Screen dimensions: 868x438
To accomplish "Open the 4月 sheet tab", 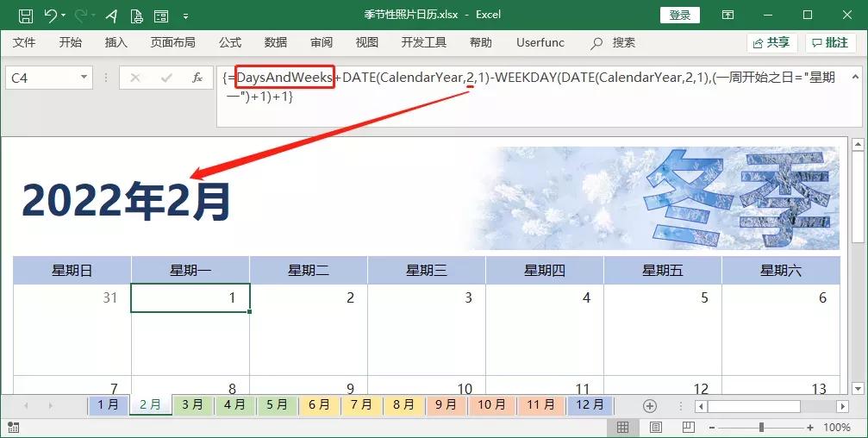I will tap(234, 404).
